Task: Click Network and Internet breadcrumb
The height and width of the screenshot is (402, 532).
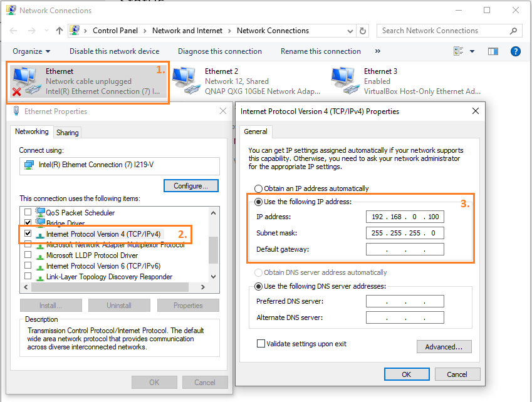Action: click(187, 31)
